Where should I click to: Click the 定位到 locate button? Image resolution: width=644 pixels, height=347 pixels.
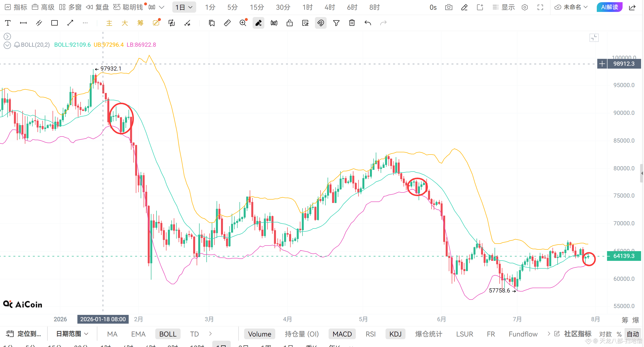24,334
